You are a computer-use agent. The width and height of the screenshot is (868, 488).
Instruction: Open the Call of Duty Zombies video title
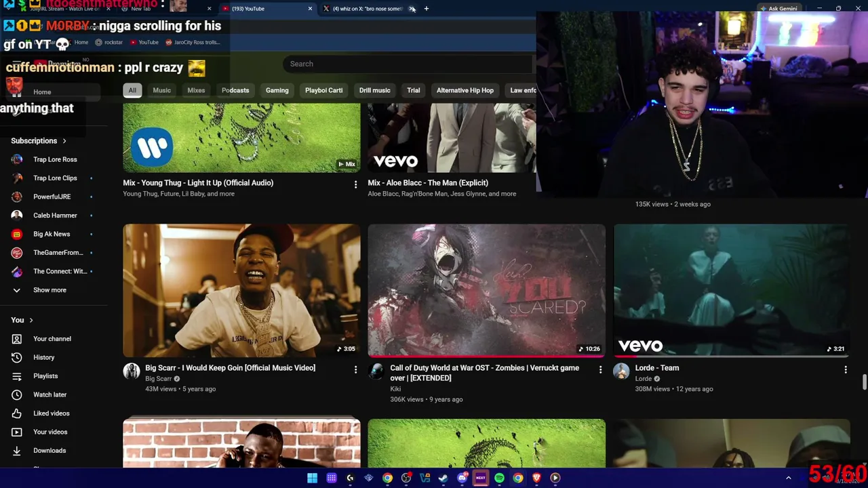click(484, 373)
